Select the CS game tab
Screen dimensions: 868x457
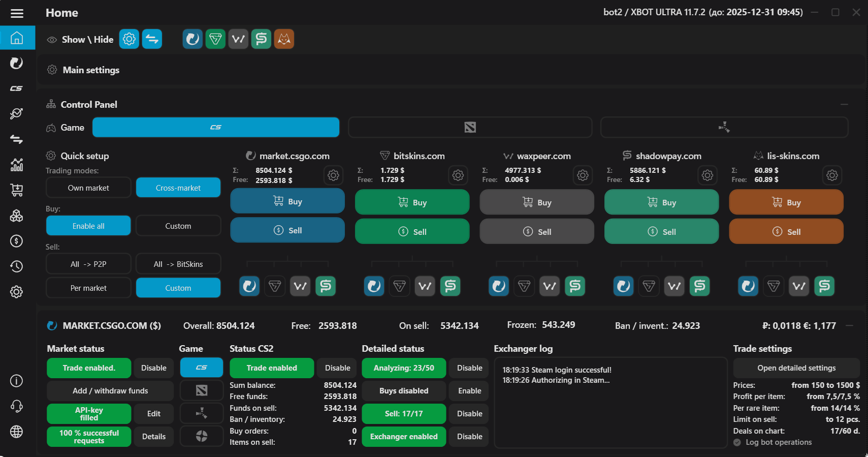coord(216,127)
